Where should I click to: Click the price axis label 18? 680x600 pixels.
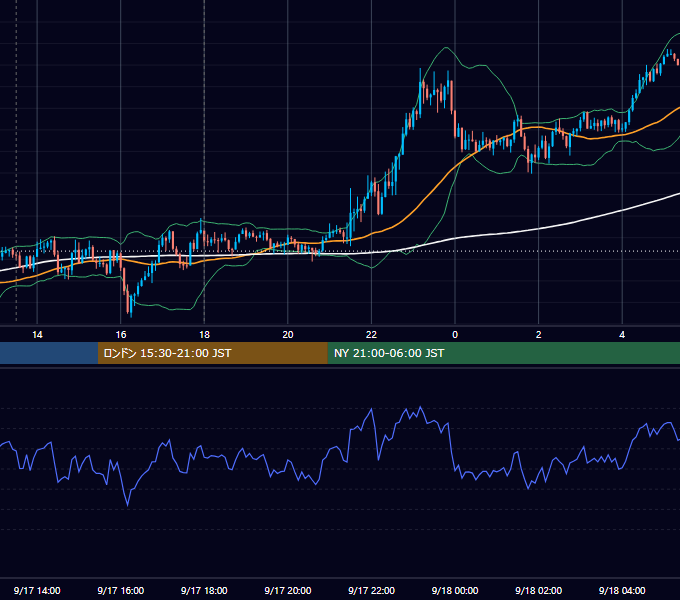(204, 335)
